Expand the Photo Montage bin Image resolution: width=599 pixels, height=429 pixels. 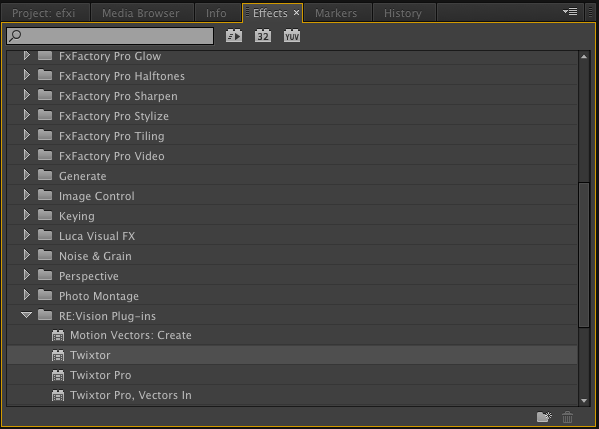pyautogui.click(x=26, y=295)
